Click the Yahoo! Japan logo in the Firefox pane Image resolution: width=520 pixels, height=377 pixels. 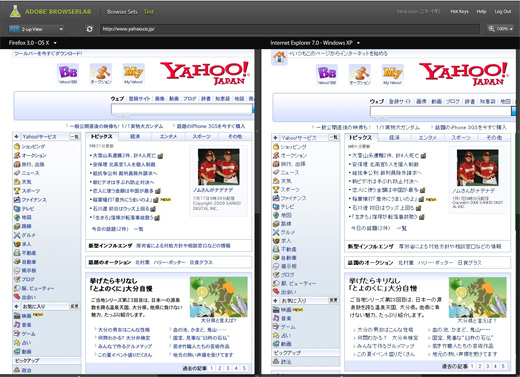(x=205, y=73)
